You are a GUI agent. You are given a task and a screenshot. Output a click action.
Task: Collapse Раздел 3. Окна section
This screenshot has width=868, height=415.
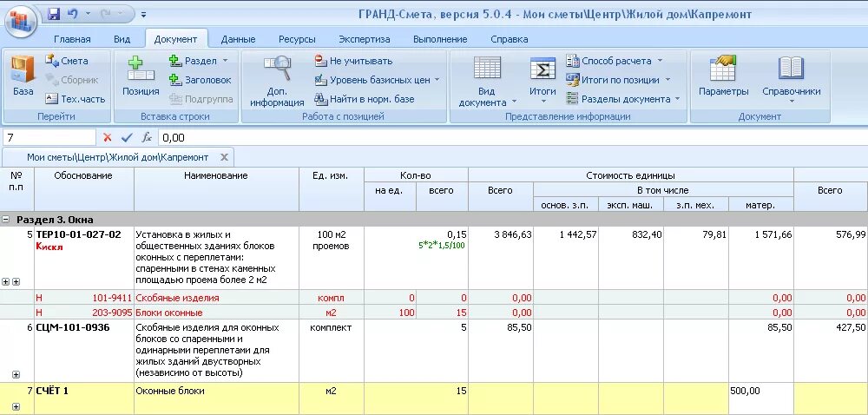6,220
